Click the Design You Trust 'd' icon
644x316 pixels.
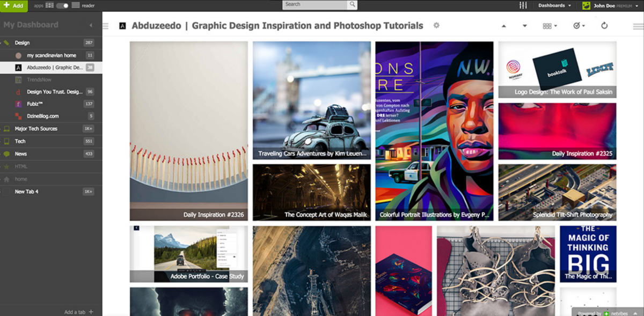(x=18, y=92)
